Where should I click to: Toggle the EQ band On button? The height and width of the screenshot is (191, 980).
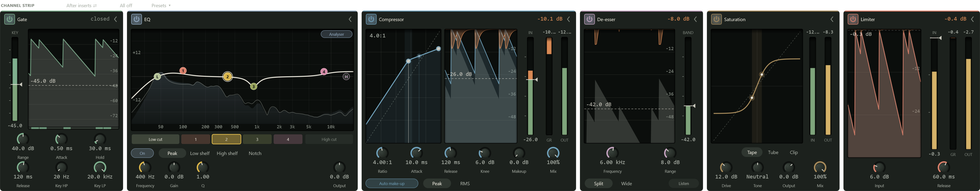coord(142,153)
